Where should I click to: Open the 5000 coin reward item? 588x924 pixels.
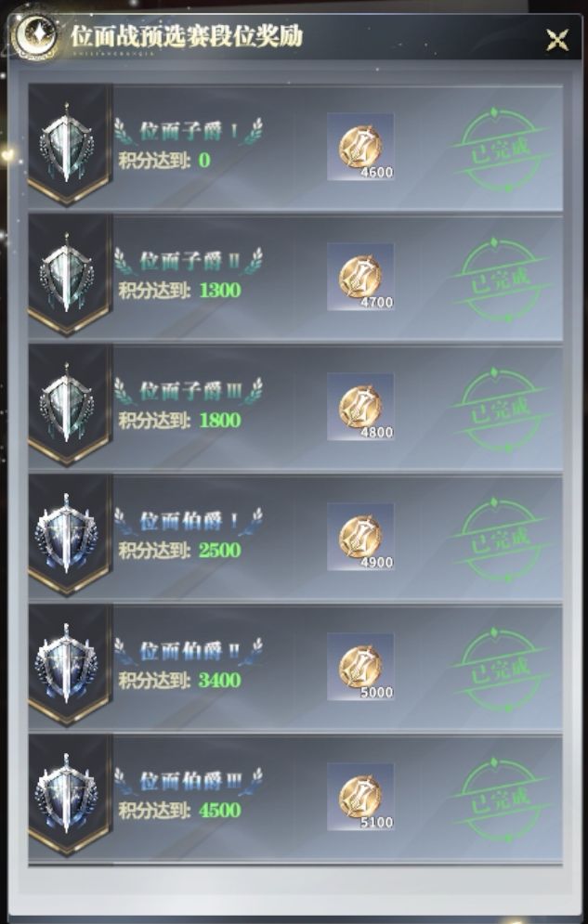pyautogui.click(x=360, y=667)
